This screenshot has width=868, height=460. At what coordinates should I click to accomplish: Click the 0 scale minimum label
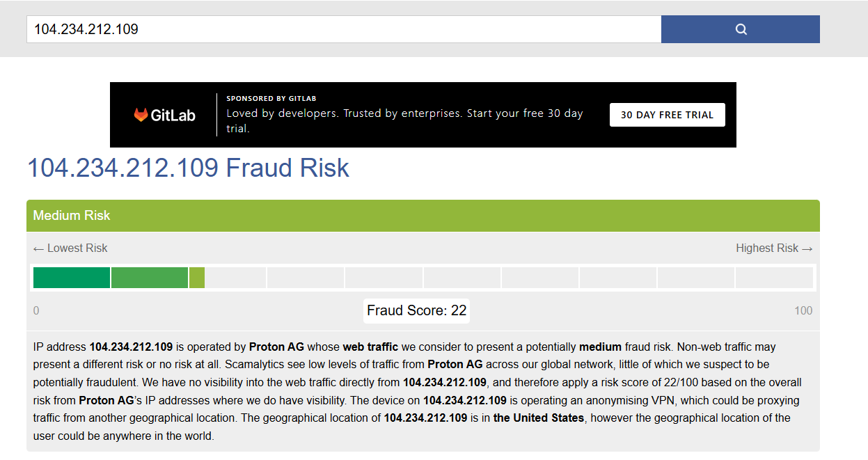pyautogui.click(x=36, y=311)
